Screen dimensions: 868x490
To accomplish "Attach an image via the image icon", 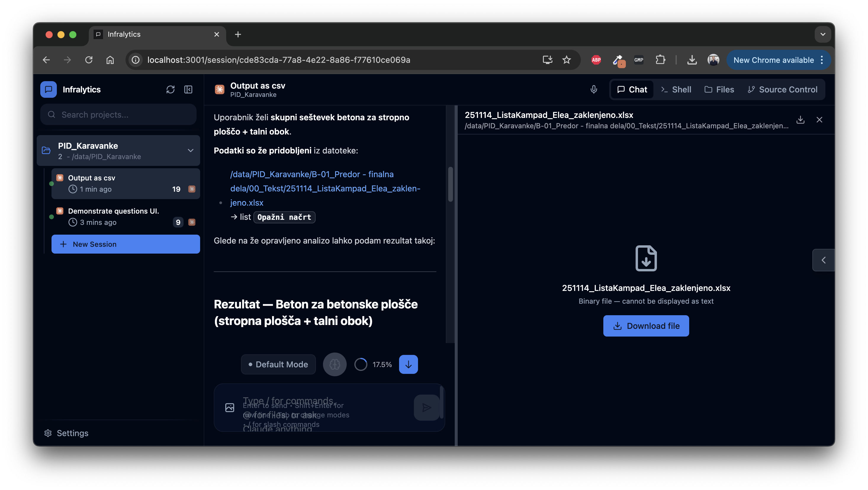I will point(229,407).
